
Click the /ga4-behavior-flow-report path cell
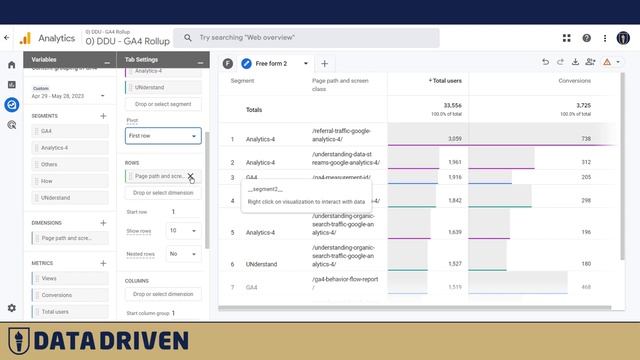tap(345, 283)
